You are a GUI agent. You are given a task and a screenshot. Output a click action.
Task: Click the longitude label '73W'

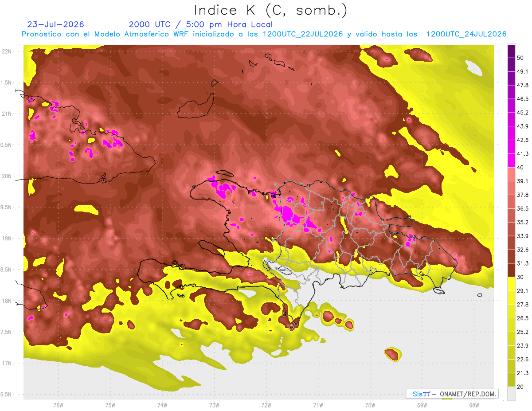coord(214,405)
